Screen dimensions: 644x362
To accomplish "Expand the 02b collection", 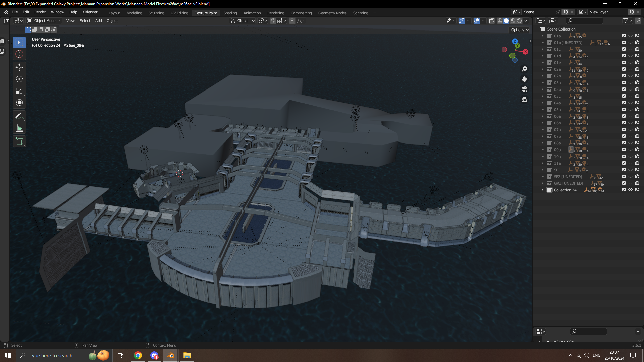I will click(542, 76).
